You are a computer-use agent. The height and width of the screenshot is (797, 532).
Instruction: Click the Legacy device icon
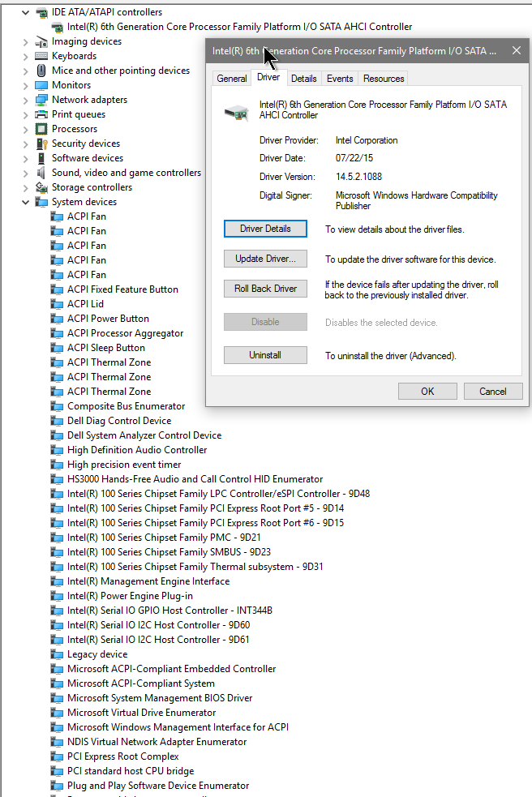coord(57,654)
